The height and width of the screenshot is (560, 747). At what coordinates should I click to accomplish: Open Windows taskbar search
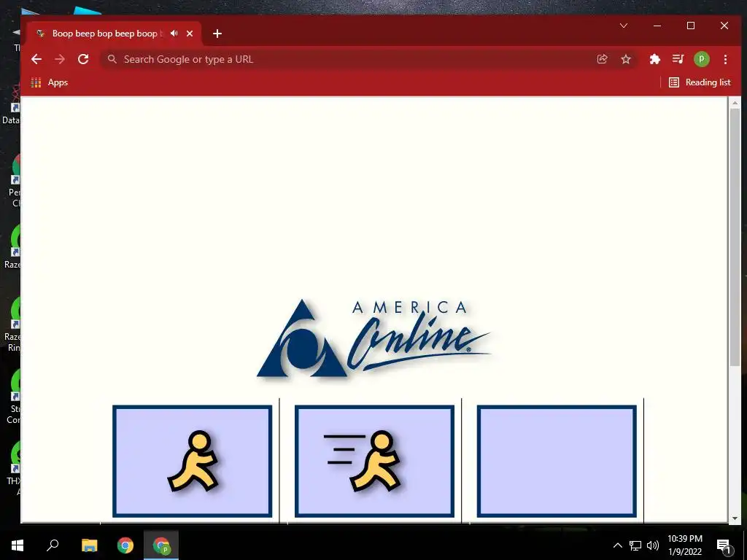(x=53, y=545)
